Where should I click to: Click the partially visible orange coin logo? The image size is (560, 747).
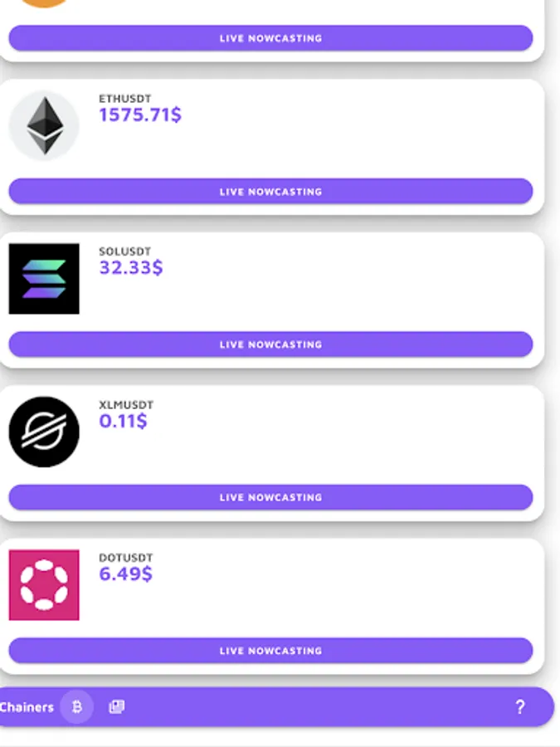click(x=44, y=3)
